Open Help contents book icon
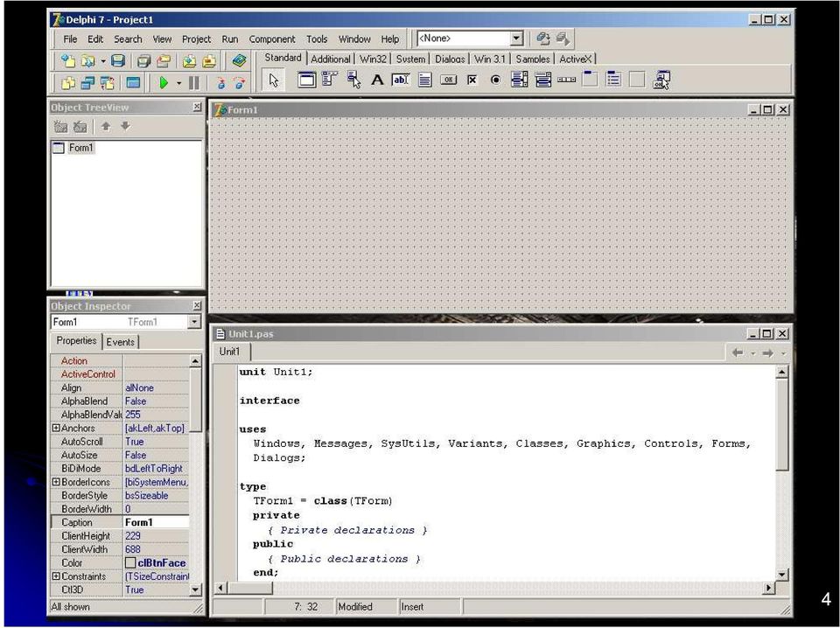 (x=239, y=60)
